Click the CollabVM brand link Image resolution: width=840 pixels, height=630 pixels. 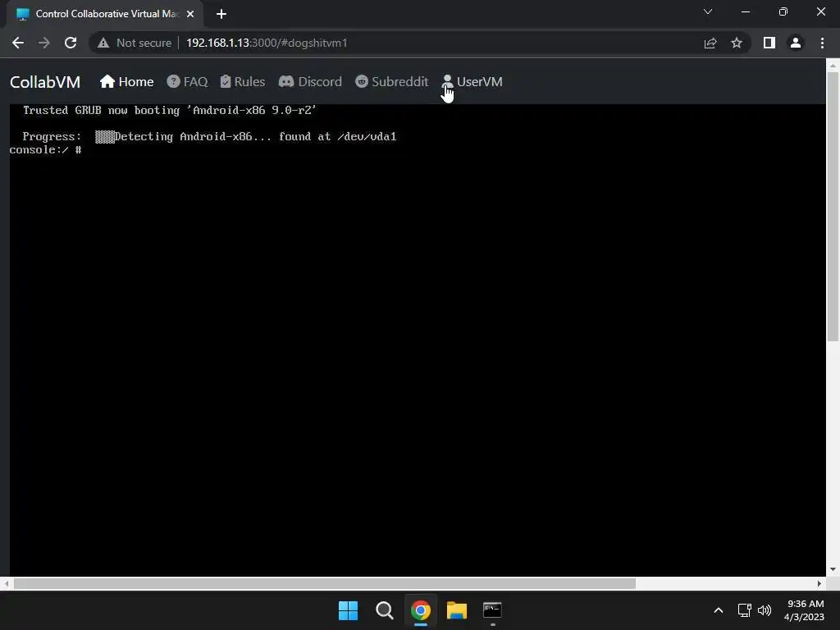[x=45, y=82]
